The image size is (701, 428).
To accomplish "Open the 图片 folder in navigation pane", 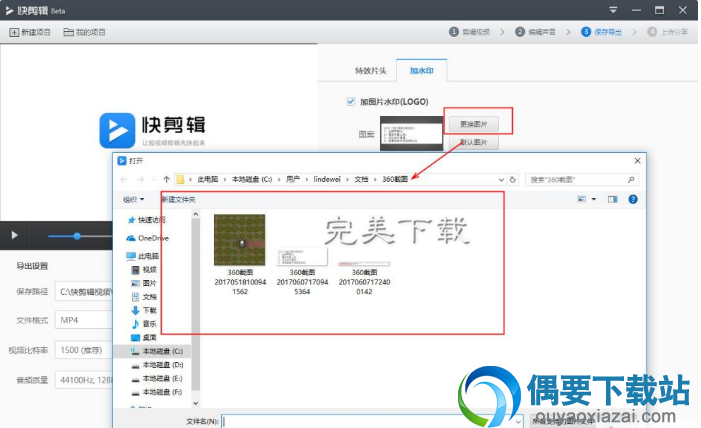I will coord(144,283).
